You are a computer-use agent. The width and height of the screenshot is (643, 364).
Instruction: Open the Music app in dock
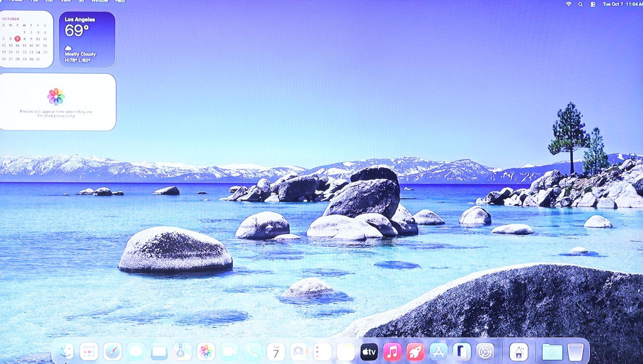(392, 352)
